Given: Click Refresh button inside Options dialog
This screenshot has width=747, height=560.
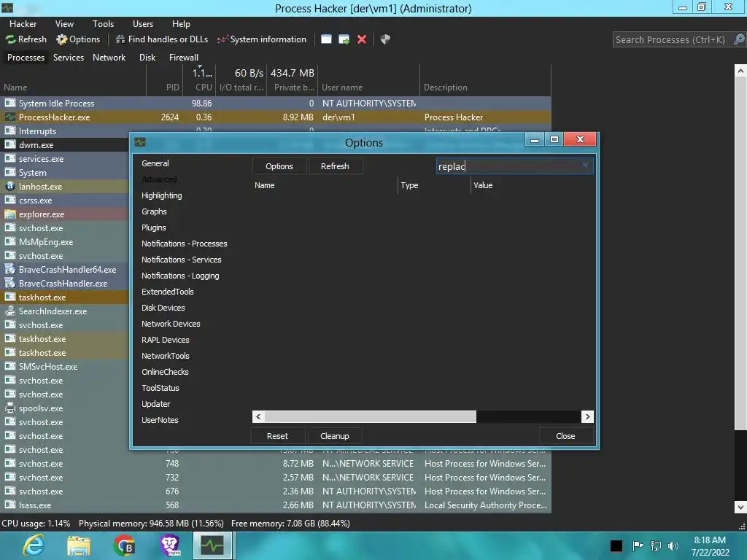Looking at the screenshot, I should [x=335, y=166].
